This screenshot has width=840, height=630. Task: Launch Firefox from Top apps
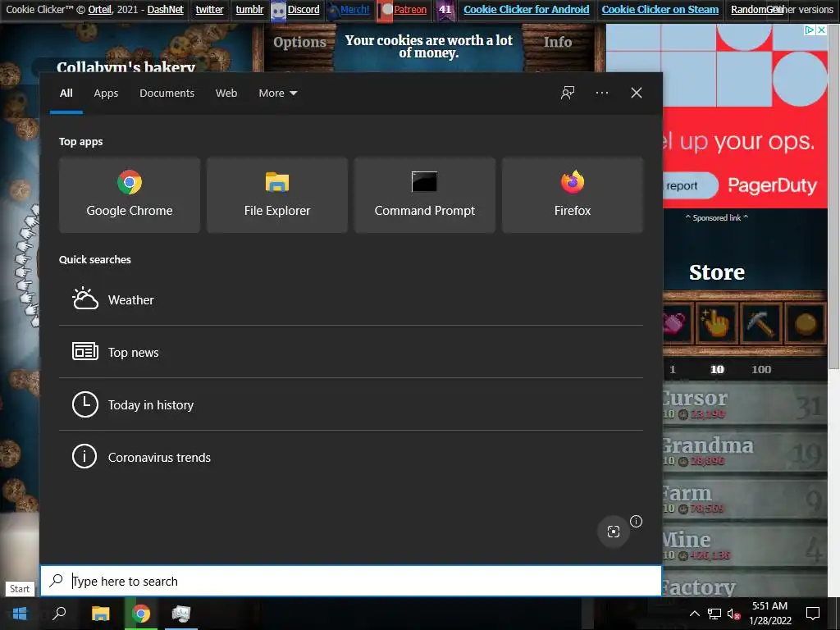(x=572, y=195)
